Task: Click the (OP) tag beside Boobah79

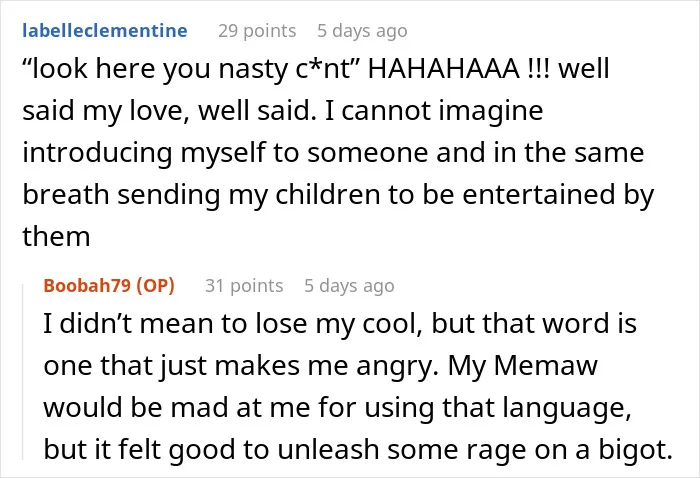Action: point(155,285)
